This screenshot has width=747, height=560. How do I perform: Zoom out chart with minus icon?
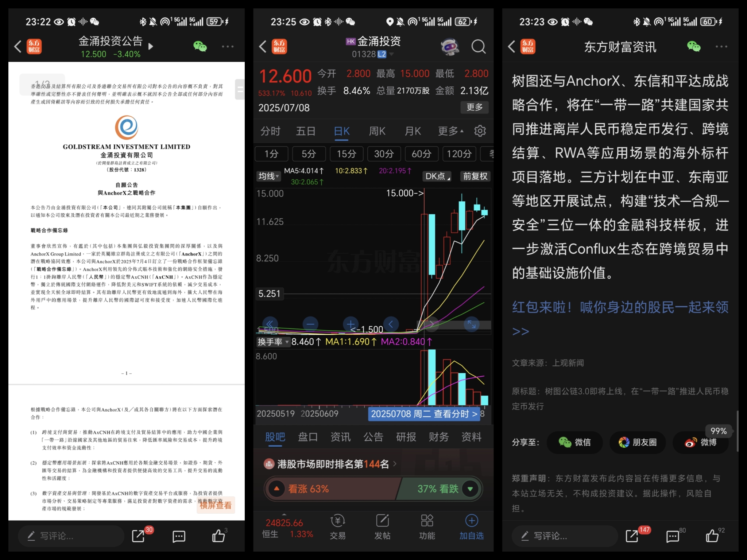310,324
